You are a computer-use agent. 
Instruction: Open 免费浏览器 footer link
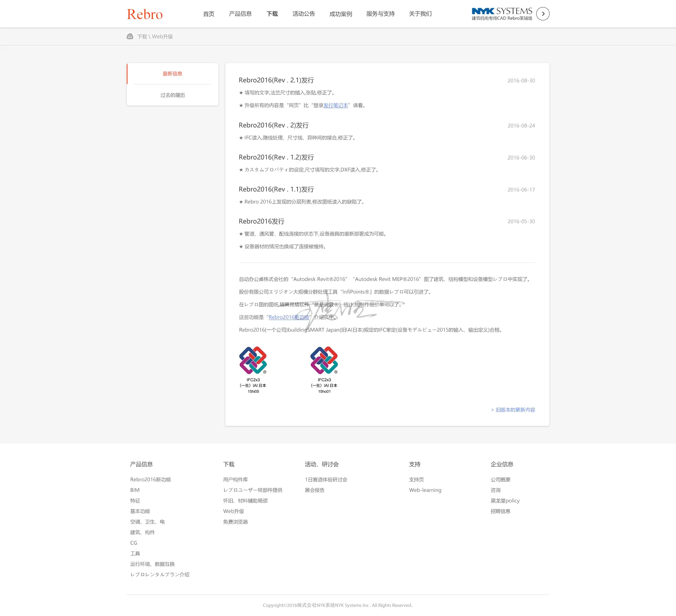tap(236, 522)
